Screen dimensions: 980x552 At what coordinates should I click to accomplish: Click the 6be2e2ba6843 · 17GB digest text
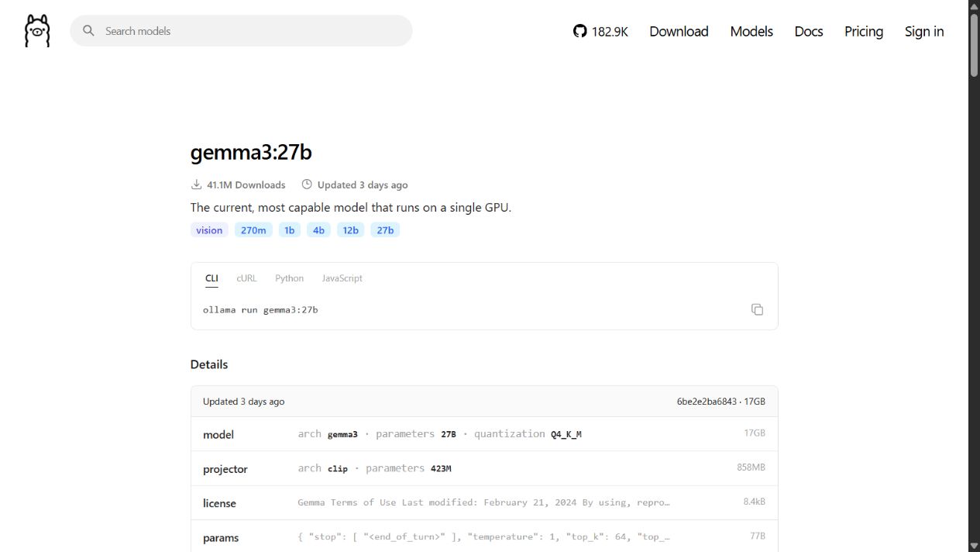pos(720,402)
